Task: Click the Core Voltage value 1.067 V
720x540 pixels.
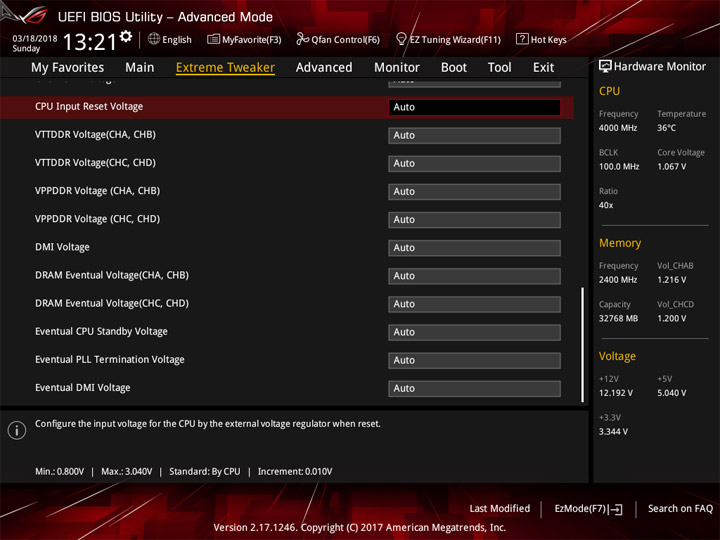Action: click(672, 167)
